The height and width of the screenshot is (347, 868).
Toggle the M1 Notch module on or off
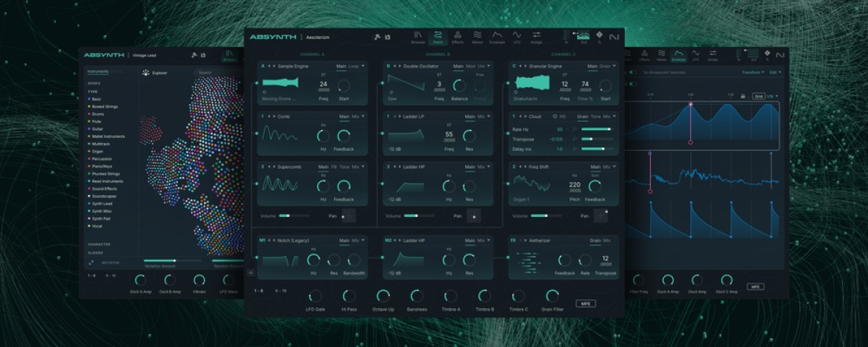tap(264, 239)
